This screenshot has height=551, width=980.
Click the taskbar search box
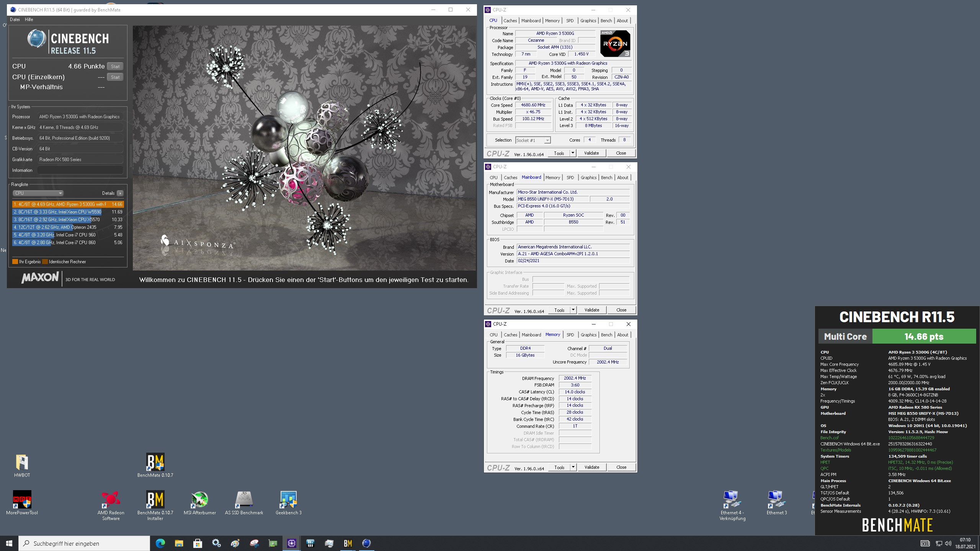pyautogui.click(x=84, y=543)
